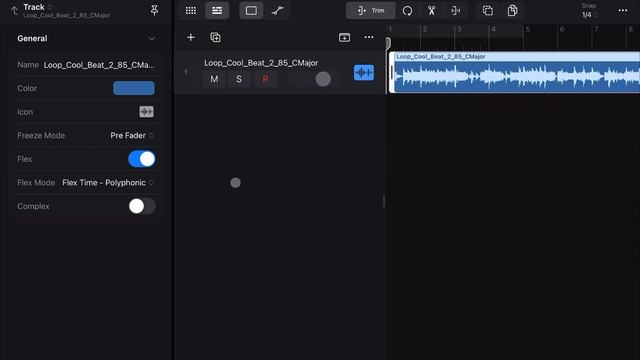640x360 pixels.
Task: Click the blue audio waveform track icon
Action: (x=364, y=73)
